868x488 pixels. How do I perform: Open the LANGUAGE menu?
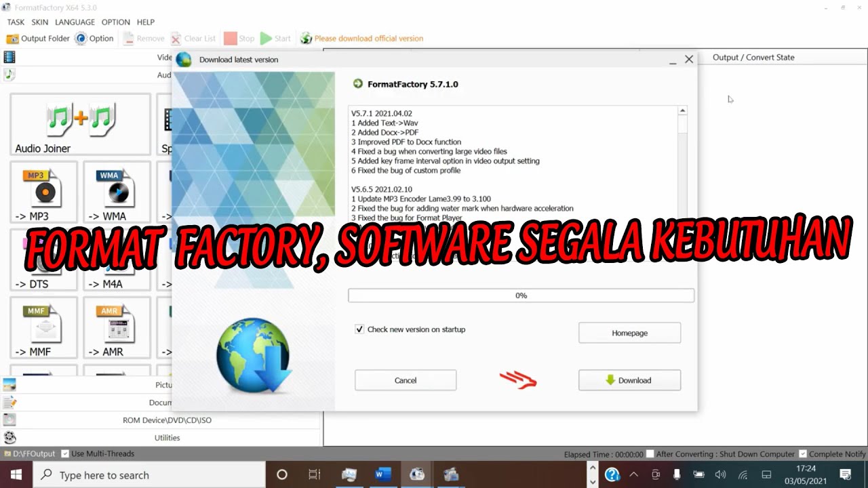[x=75, y=22]
